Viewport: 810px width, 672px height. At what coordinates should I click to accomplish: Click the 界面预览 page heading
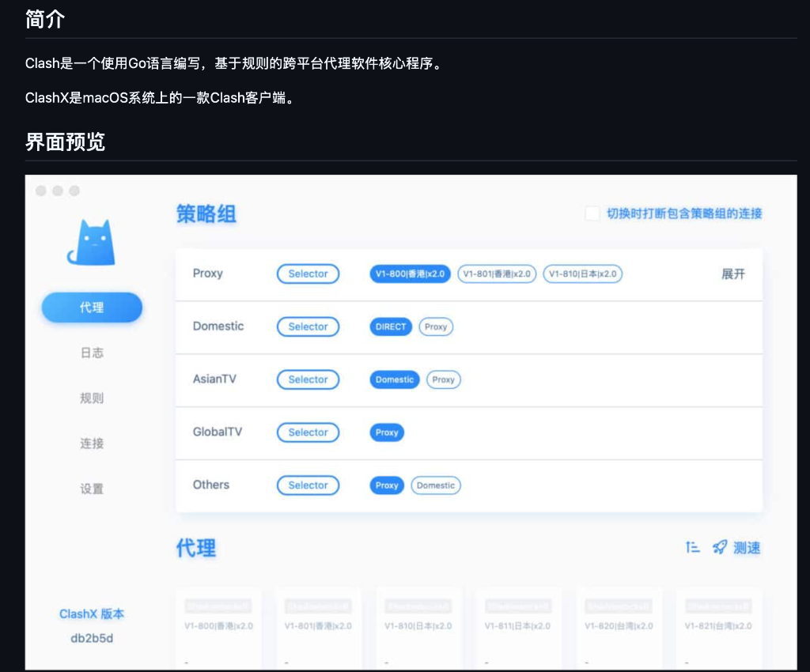coord(65,142)
